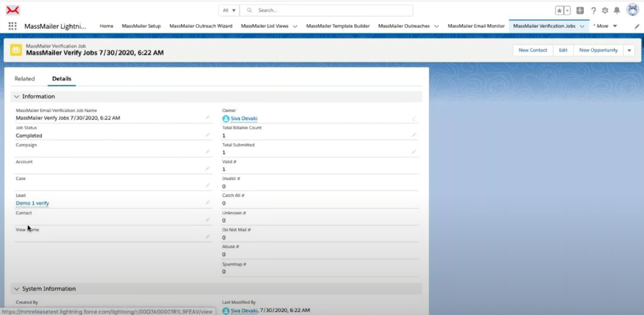Click the edit navigation pencil icon
The width and height of the screenshot is (644, 315).
637,26
